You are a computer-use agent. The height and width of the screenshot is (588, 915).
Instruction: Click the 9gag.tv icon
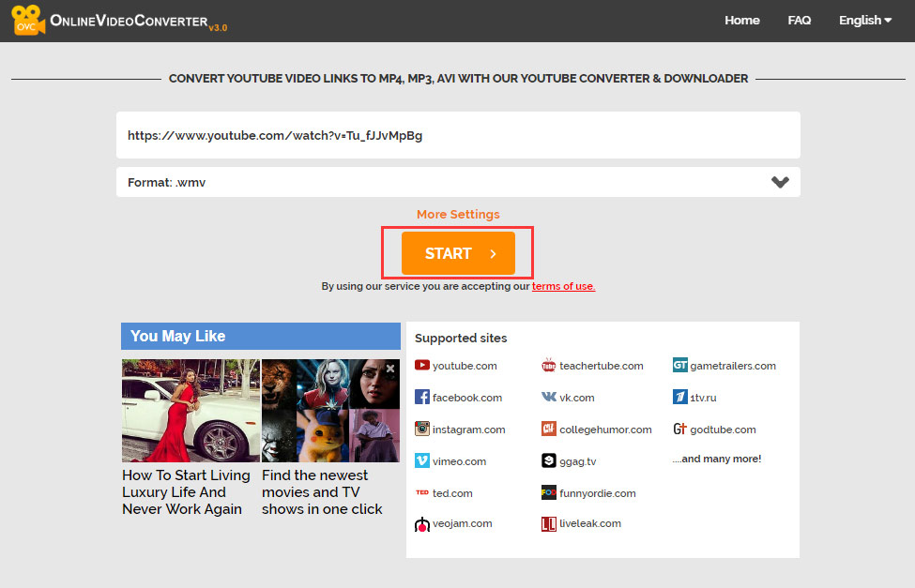549,460
